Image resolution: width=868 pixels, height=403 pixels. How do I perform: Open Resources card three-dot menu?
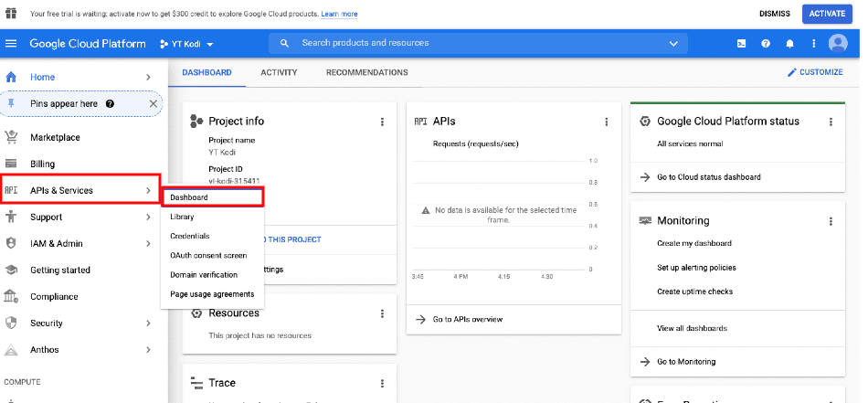[382, 313]
